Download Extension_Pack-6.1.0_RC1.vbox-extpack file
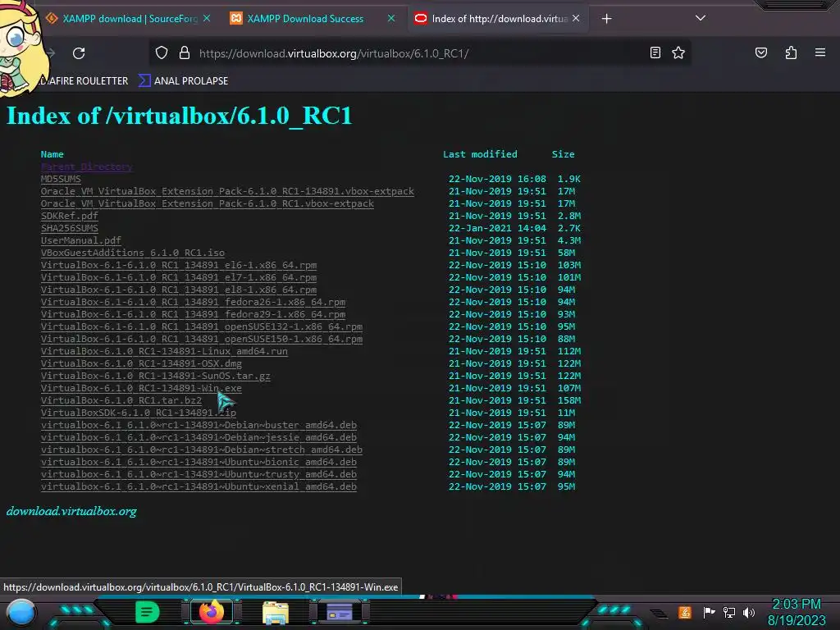 [208, 203]
